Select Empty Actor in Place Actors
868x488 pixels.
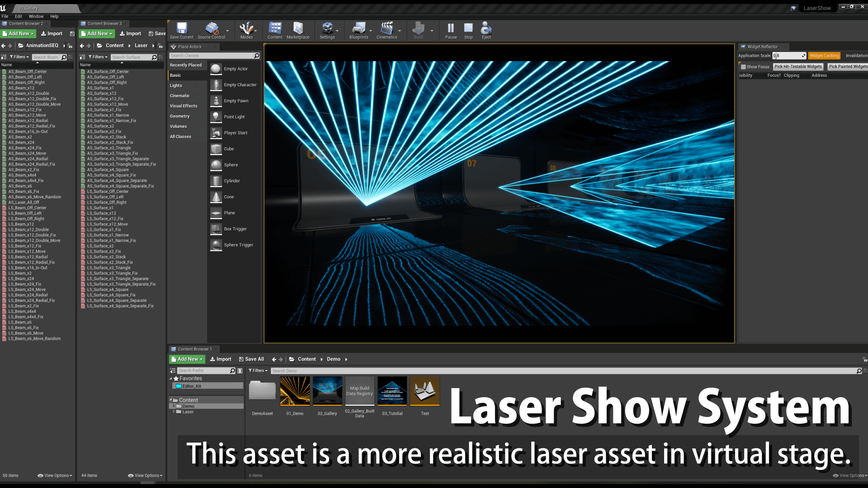[235, 69]
